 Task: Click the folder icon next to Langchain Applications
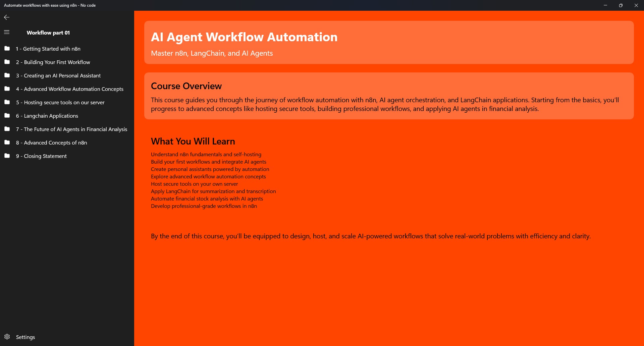pos(7,116)
